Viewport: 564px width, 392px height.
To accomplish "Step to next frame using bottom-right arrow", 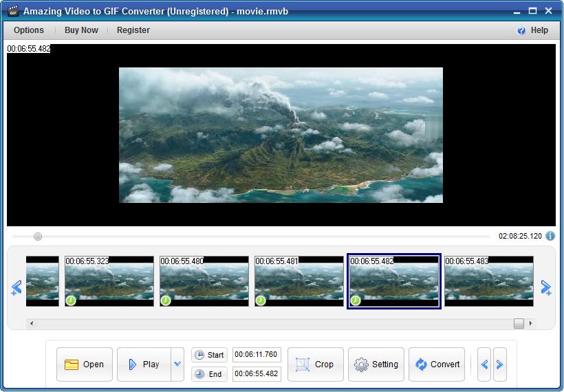I will coord(500,364).
